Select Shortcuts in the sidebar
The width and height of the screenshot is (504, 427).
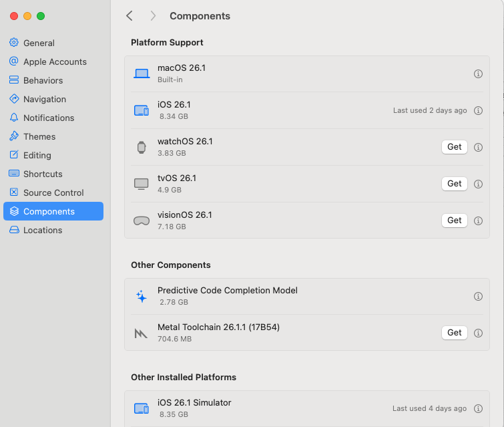tap(53, 174)
